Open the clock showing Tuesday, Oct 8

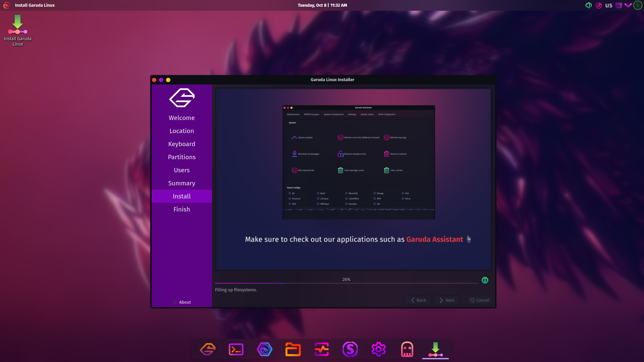point(322,5)
